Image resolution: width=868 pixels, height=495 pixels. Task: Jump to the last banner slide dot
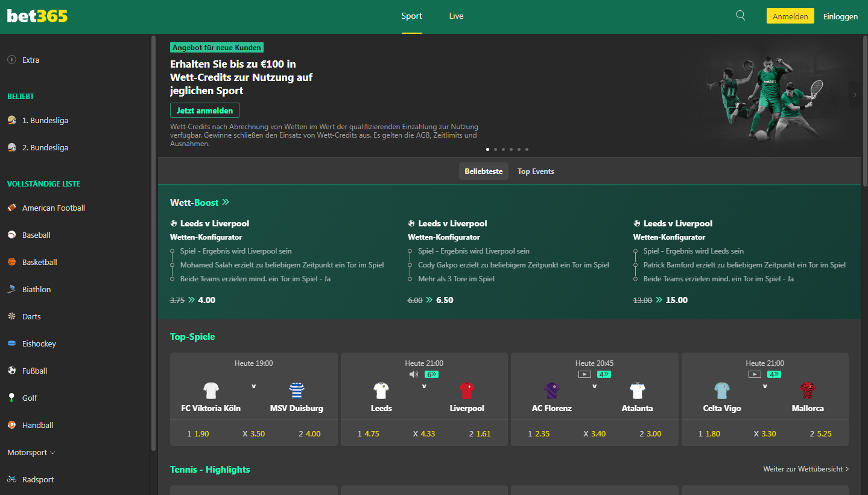pyautogui.click(x=527, y=149)
